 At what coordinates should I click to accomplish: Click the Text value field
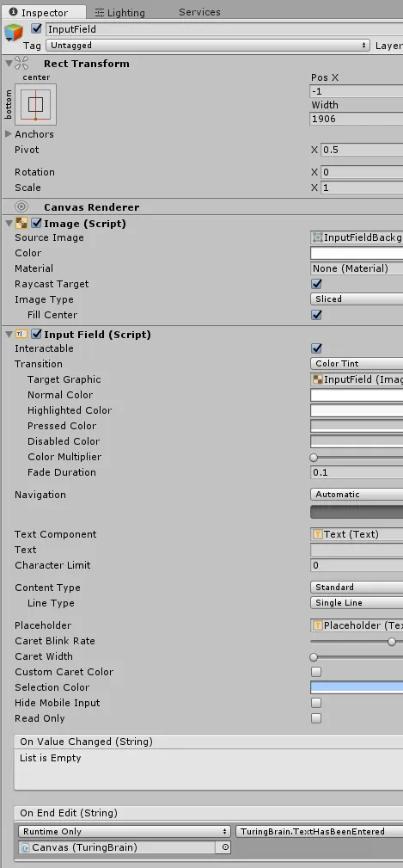(357, 550)
